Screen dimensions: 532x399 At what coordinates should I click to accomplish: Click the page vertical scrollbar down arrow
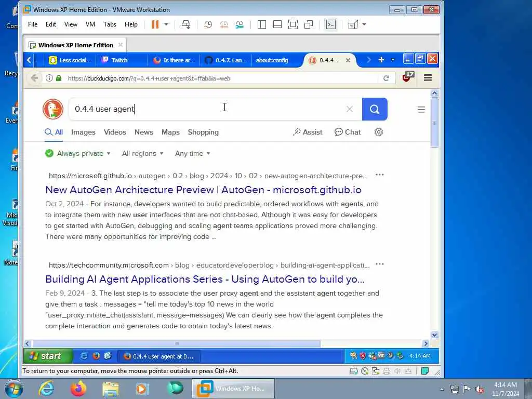(435, 335)
